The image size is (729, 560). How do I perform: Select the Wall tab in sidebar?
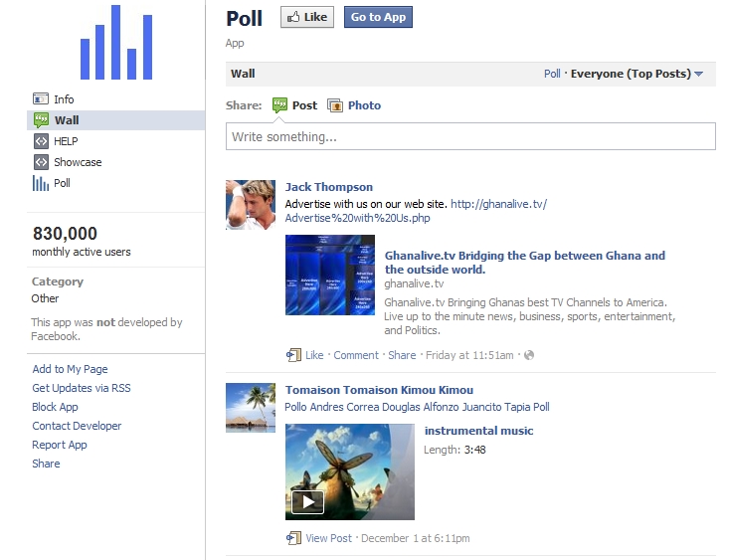[x=115, y=120]
